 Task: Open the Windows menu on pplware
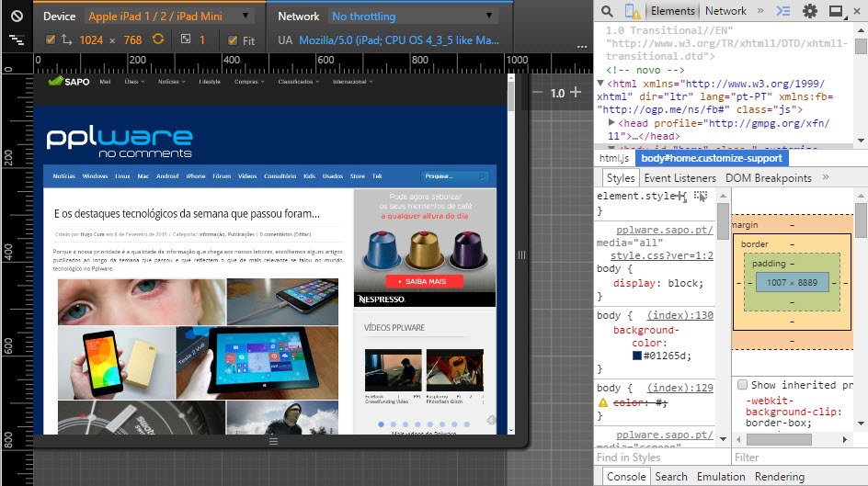[96, 176]
